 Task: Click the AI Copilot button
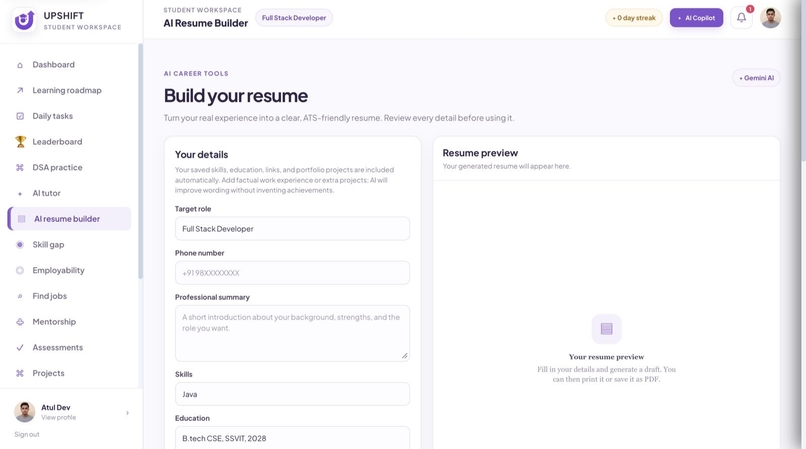[x=696, y=18]
